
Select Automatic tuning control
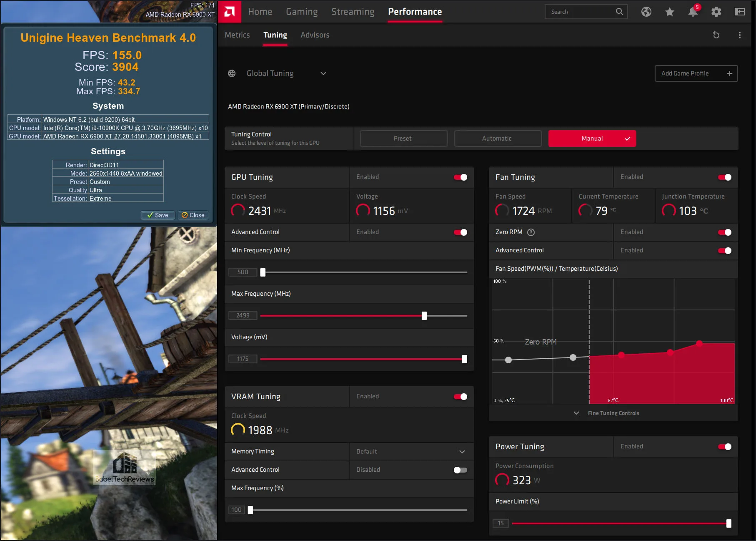tap(498, 138)
